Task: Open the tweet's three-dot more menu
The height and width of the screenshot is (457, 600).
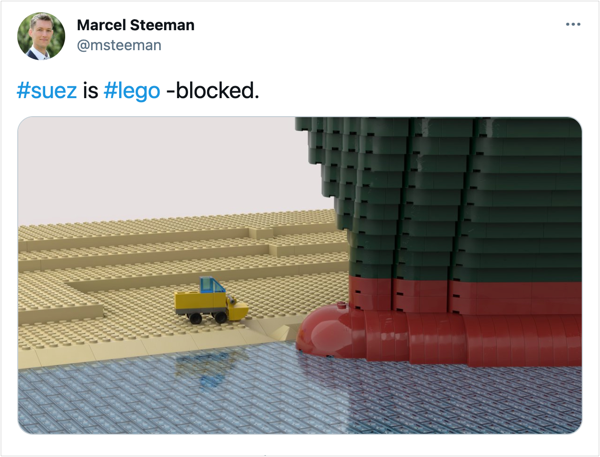Action: 573,24
